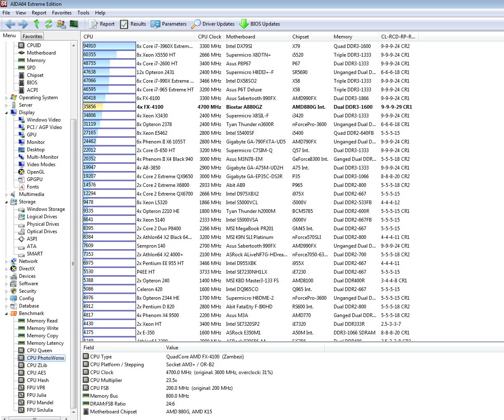Screen dimensions: 504x420
Task: Select the 94910 i7-3960X result bar
Action: click(x=109, y=46)
